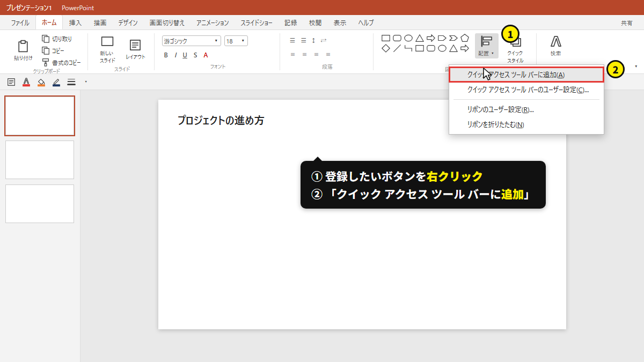
Task: Click the Cut (切り取り) command
Action: [x=56, y=39]
